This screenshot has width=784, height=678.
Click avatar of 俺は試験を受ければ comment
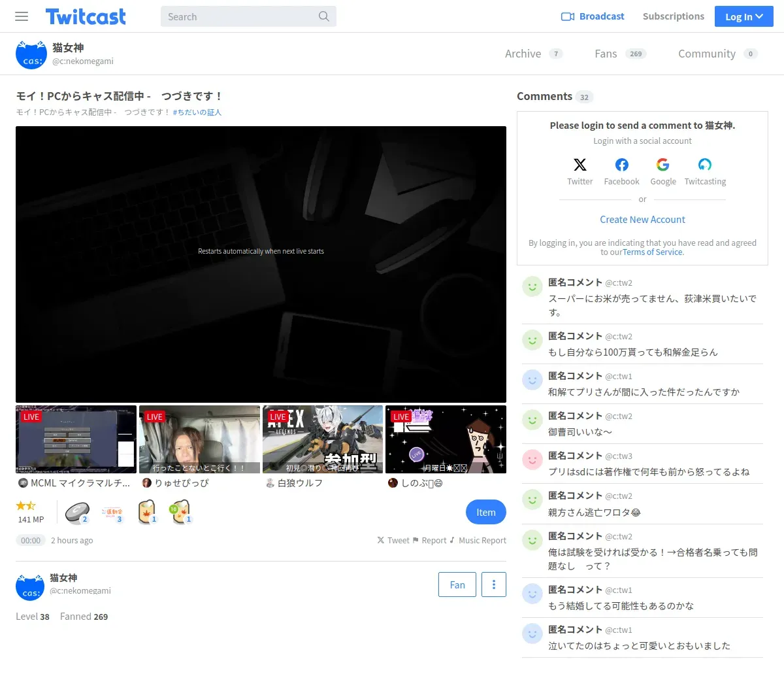(x=532, y=540)
